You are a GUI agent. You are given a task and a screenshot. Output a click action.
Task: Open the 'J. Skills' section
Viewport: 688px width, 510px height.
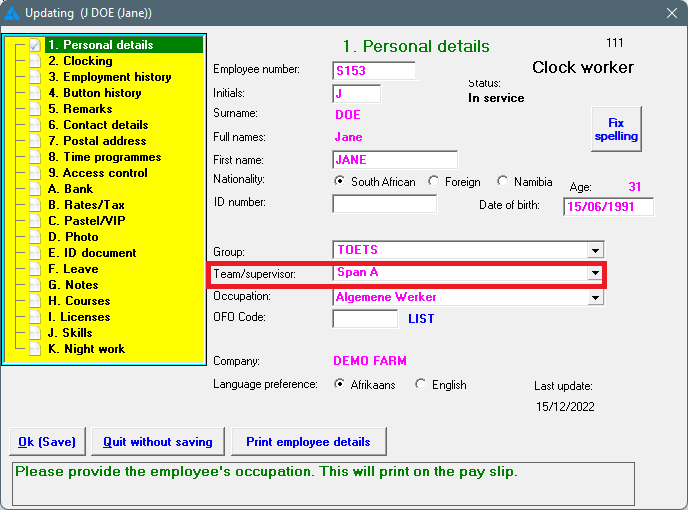[70, 333]
